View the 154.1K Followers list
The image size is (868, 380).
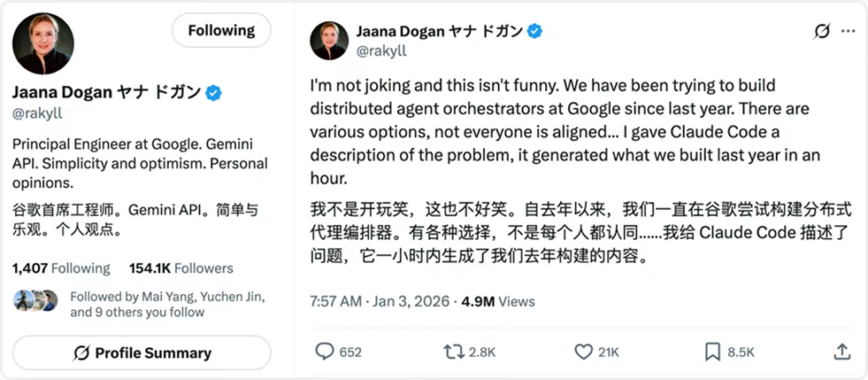(x=181, y=268)
